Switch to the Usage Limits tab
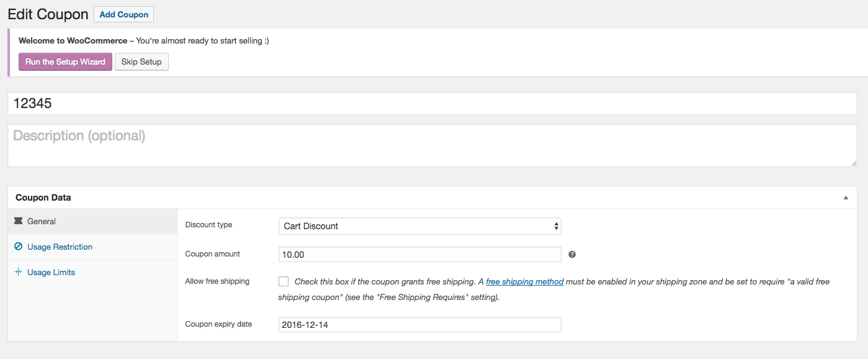Screen dimensions: 868x359 tap(52, 272)
